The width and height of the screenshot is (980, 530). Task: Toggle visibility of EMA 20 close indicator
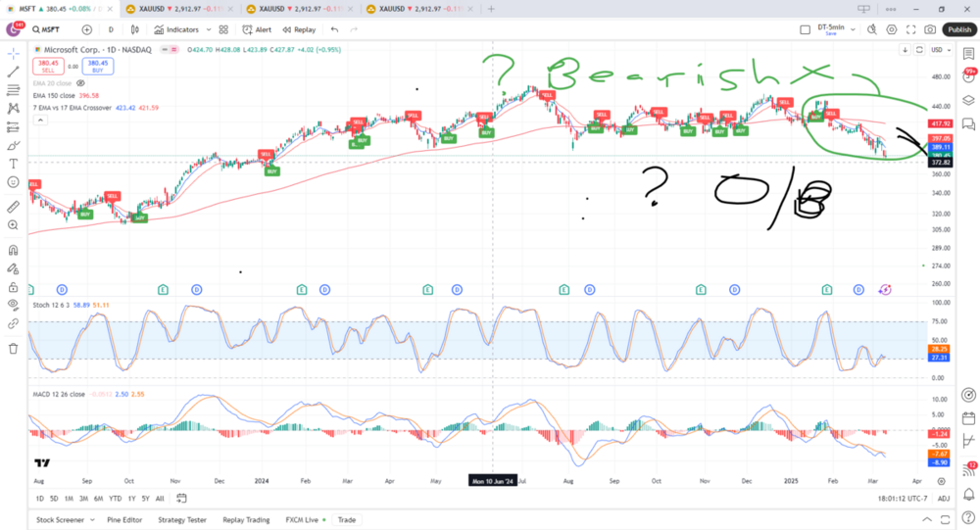(80, 83)
